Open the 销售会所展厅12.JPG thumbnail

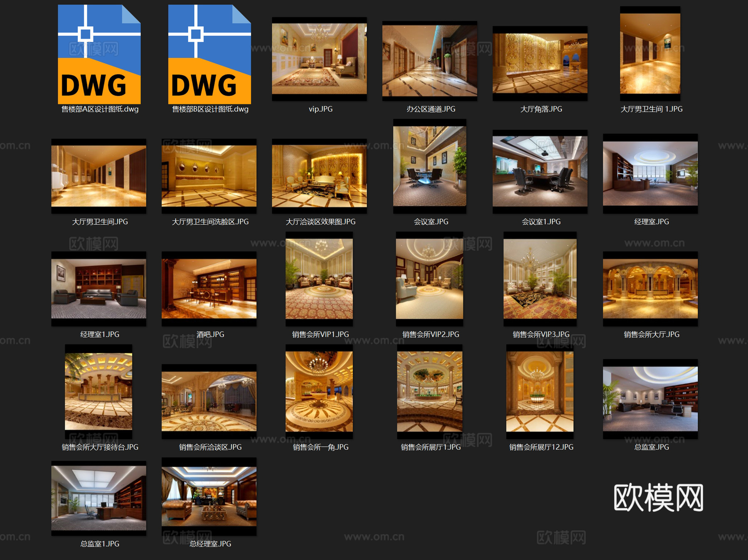pos(540,392)
